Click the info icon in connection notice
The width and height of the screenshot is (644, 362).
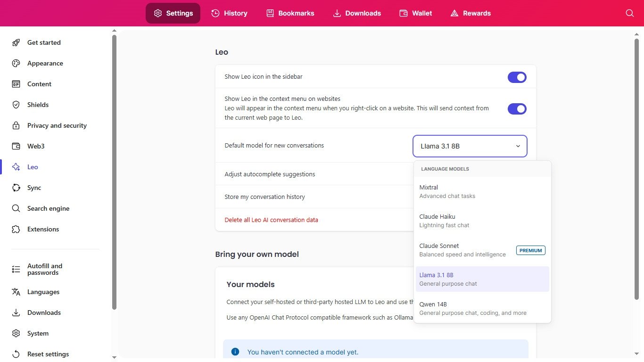pyautogui.click(x=235, y=352)
